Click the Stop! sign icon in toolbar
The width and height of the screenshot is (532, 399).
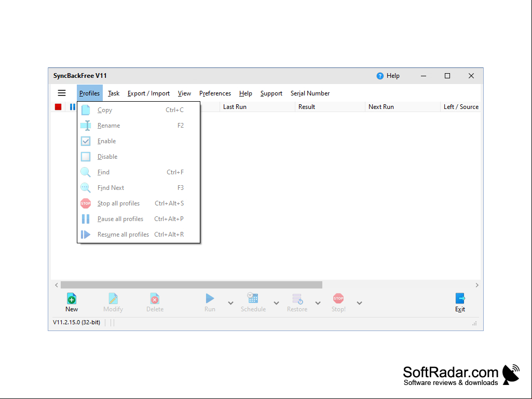click(338, 298)
